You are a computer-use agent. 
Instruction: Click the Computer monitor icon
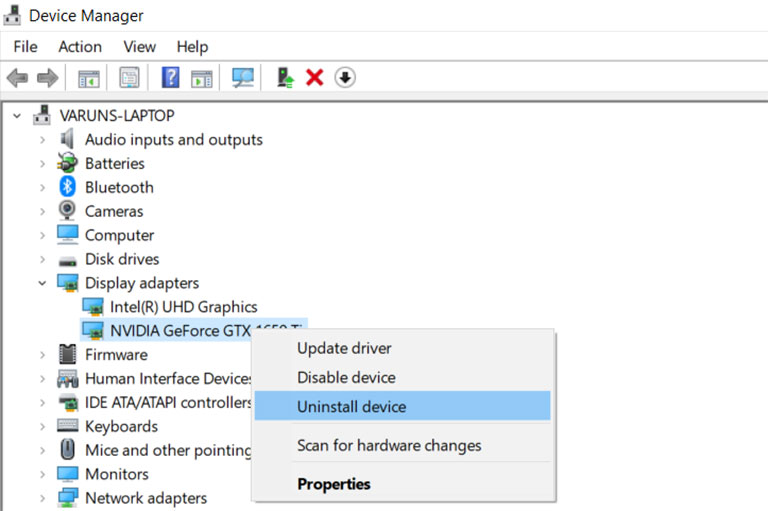point(68,235)
